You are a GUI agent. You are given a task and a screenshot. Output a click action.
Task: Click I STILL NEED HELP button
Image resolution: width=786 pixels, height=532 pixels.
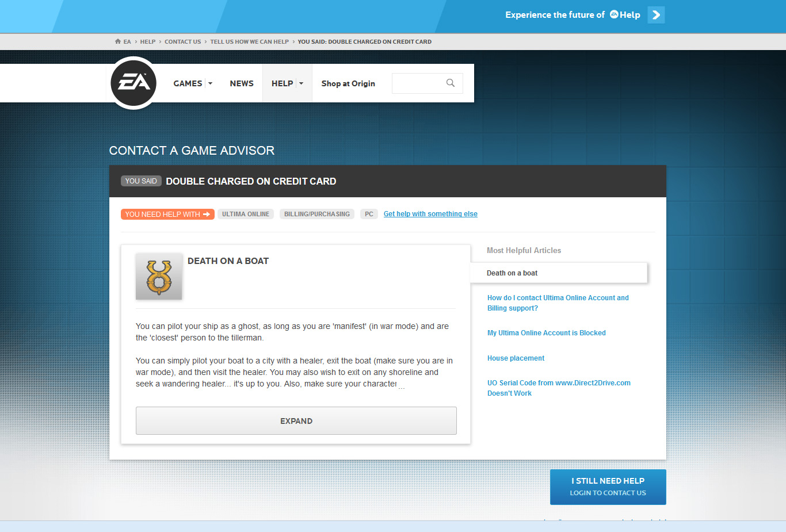click(608, 487)
